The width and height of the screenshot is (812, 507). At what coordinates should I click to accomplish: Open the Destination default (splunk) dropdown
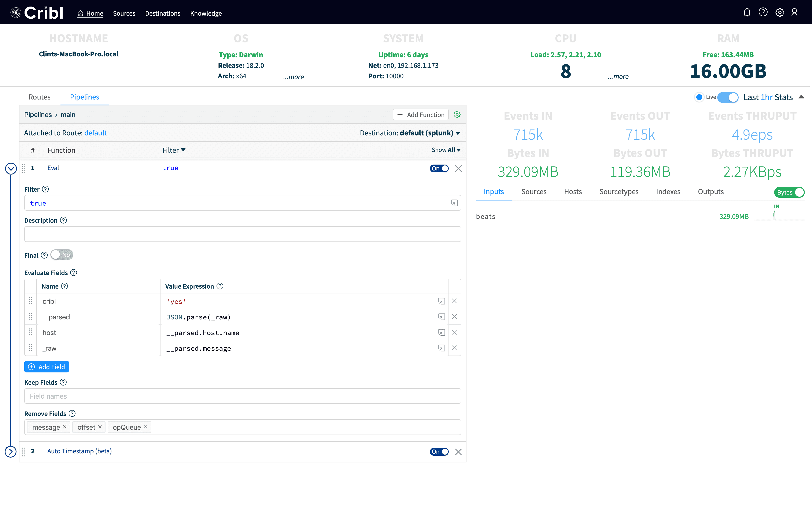pos(410,133)
